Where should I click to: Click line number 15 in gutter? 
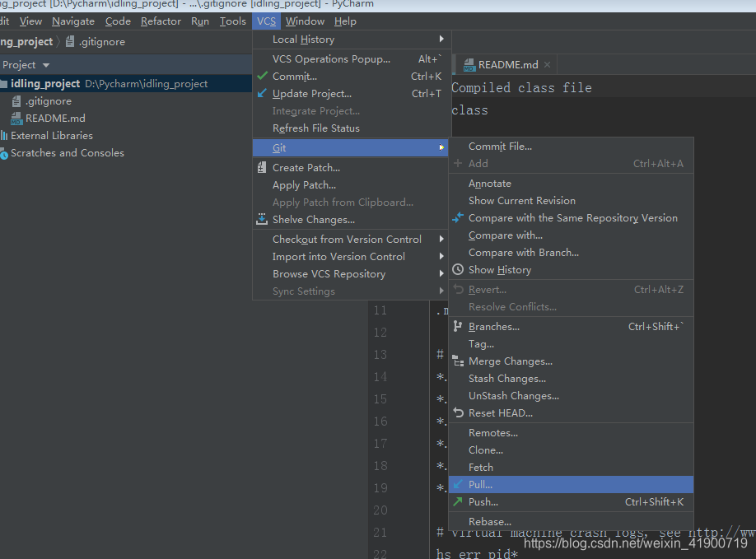(x=380, y=399)
